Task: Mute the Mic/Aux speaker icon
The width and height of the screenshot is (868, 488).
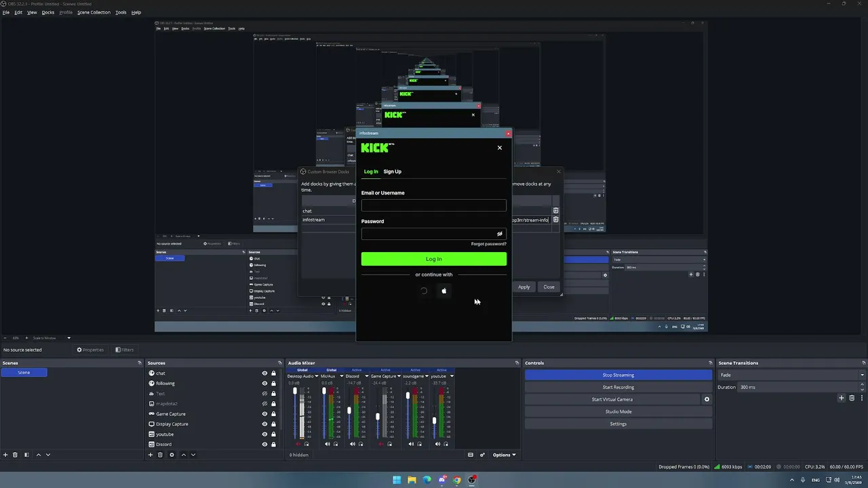Action: pyautogui.click(x=328, y=444)
